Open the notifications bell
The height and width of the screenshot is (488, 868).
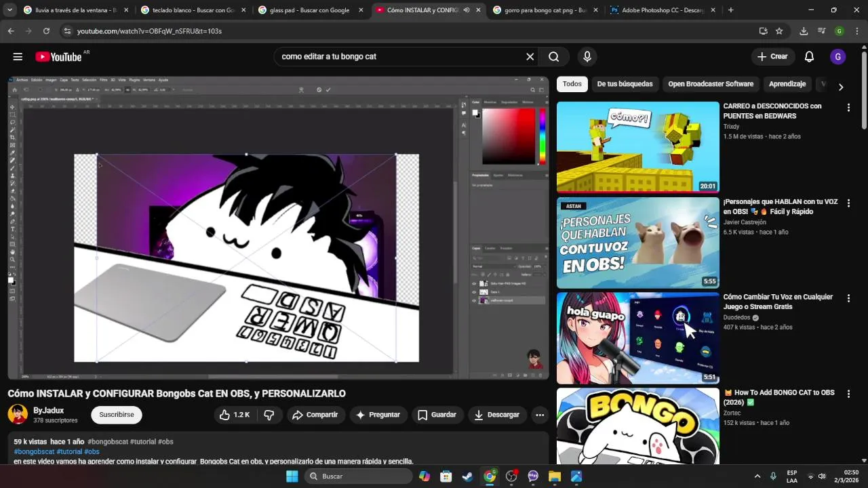[x=809, y=57]
